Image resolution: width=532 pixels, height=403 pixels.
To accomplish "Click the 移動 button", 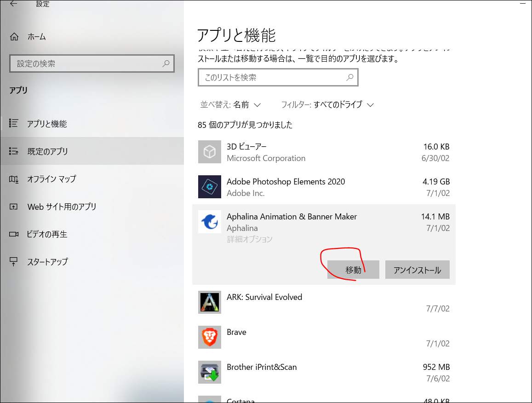I will point(353,270).
